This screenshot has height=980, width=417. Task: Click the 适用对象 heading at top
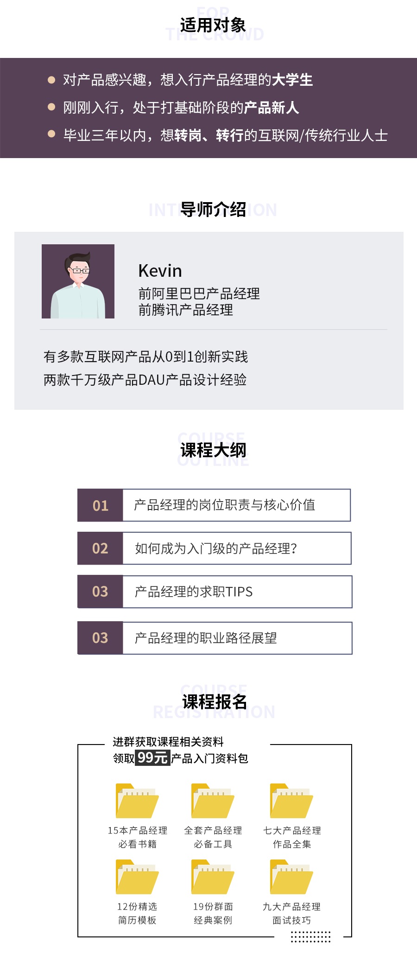[x=213, y=25]
